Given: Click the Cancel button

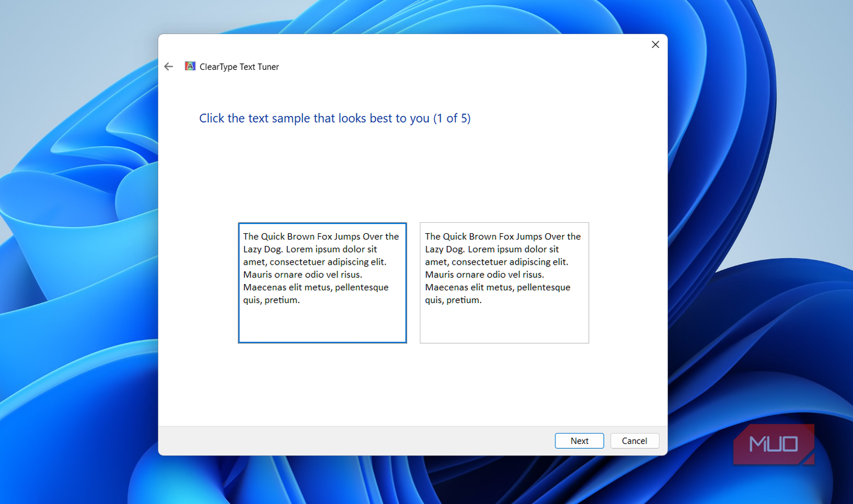Looking at the screenshot, I should point(634,441).
